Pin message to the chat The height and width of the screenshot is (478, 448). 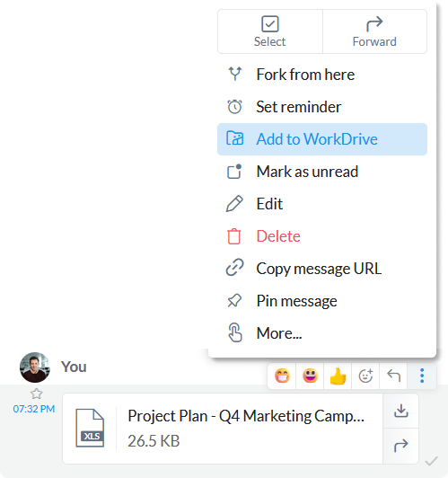coord(322,301)
